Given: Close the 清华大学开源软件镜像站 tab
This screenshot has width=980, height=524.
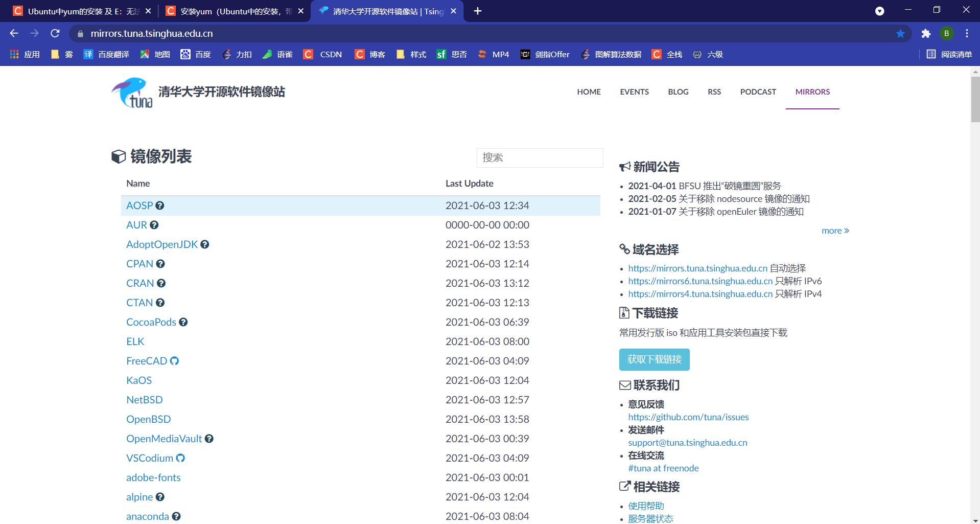Looking at the screenshot, I should click(453, 11).
